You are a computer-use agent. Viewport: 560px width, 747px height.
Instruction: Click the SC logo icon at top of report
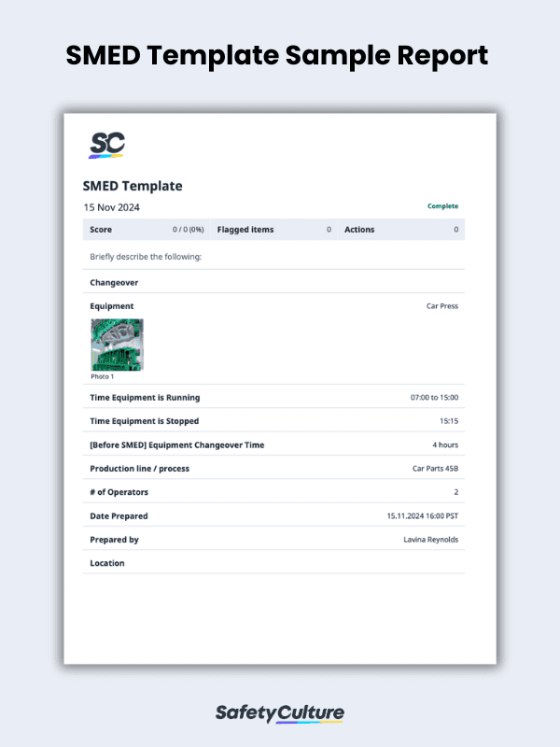pos(107,144)
